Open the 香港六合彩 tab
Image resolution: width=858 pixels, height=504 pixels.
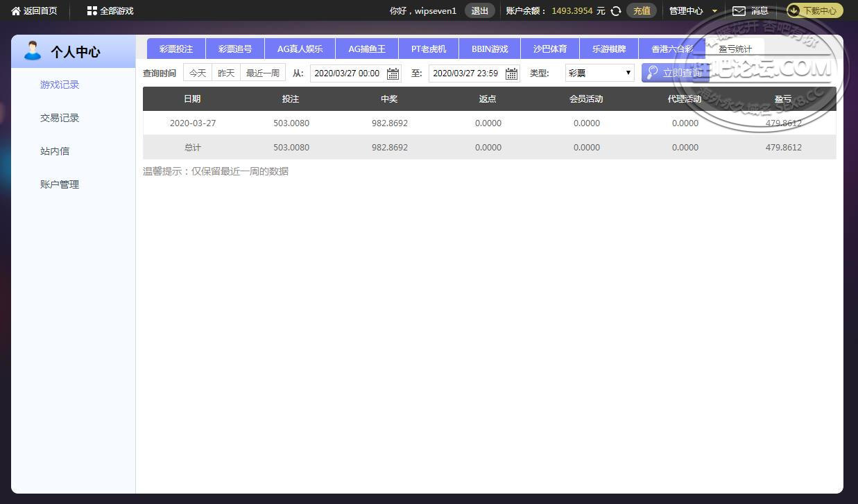671,49
